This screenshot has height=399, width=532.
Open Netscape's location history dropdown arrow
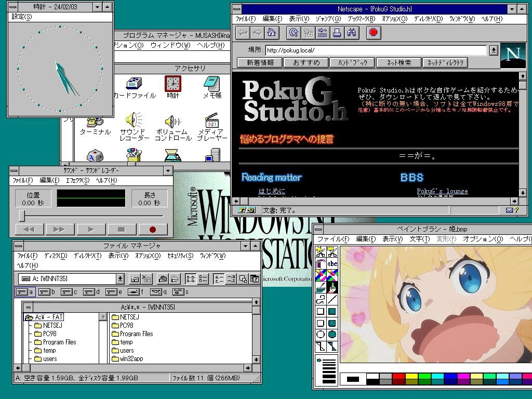pos(494,50)
